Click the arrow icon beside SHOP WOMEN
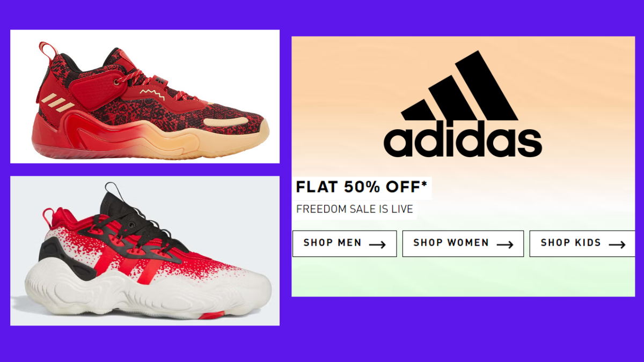 coord(505,245)
